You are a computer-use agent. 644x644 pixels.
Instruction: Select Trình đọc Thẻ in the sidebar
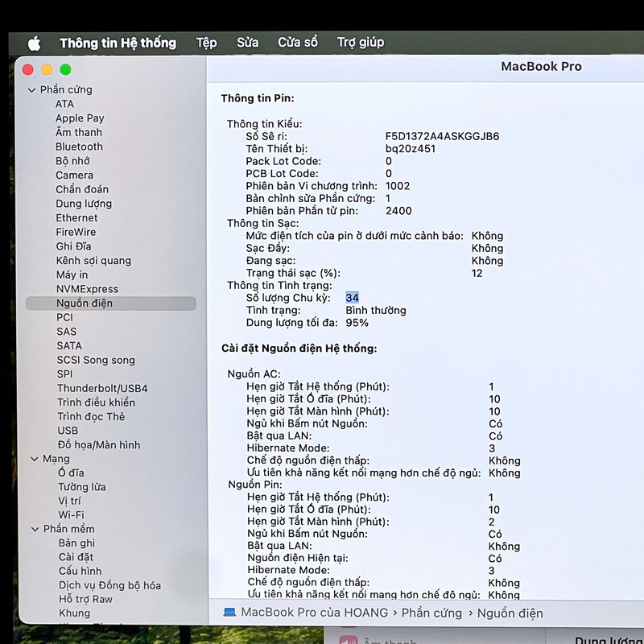(91, 416)
